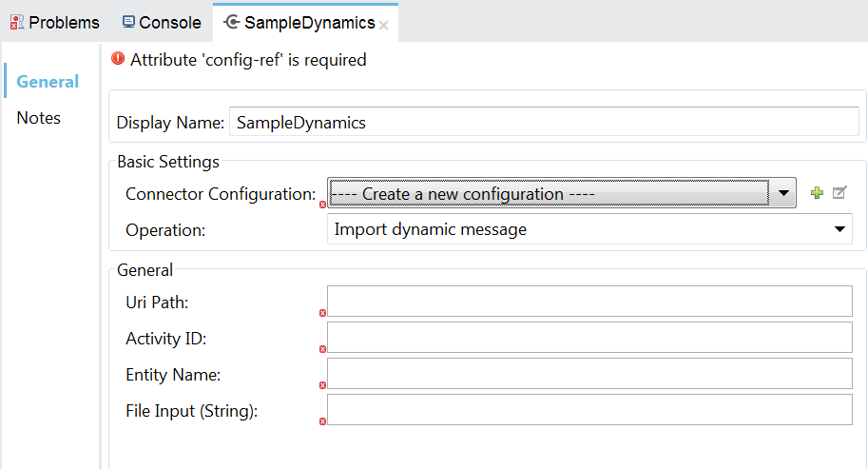Open the Connector Configuration dropdown
868x469 pixels.
coord(783,193)
